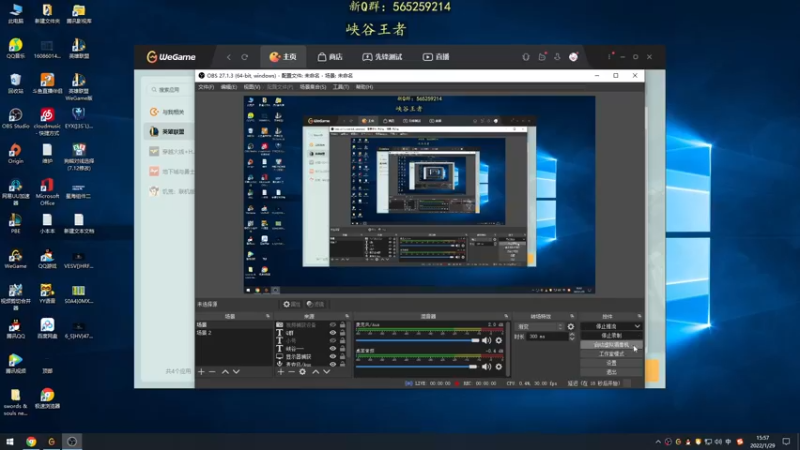Open transition properties gear next to 渐变
This screenshot has width=800, height=450.
571,327
